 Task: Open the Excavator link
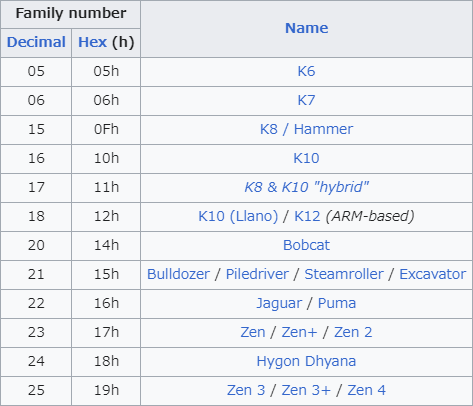432,274
